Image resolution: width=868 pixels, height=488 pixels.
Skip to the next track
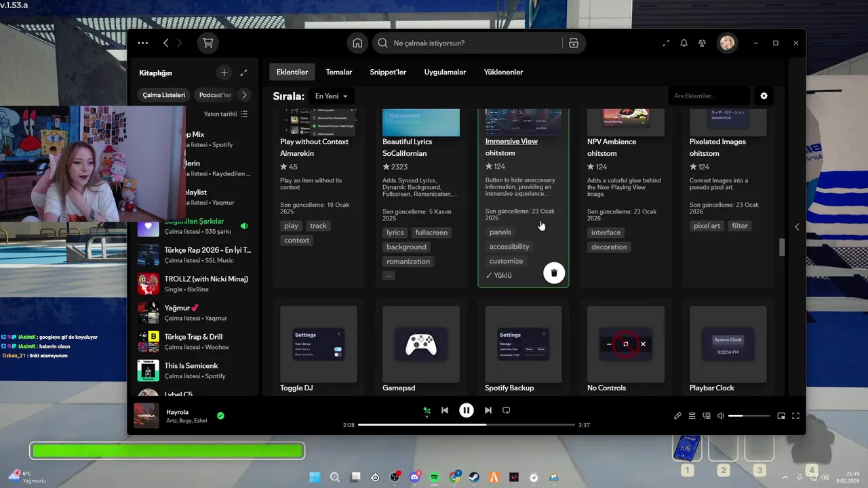click(x=488, y=410)
